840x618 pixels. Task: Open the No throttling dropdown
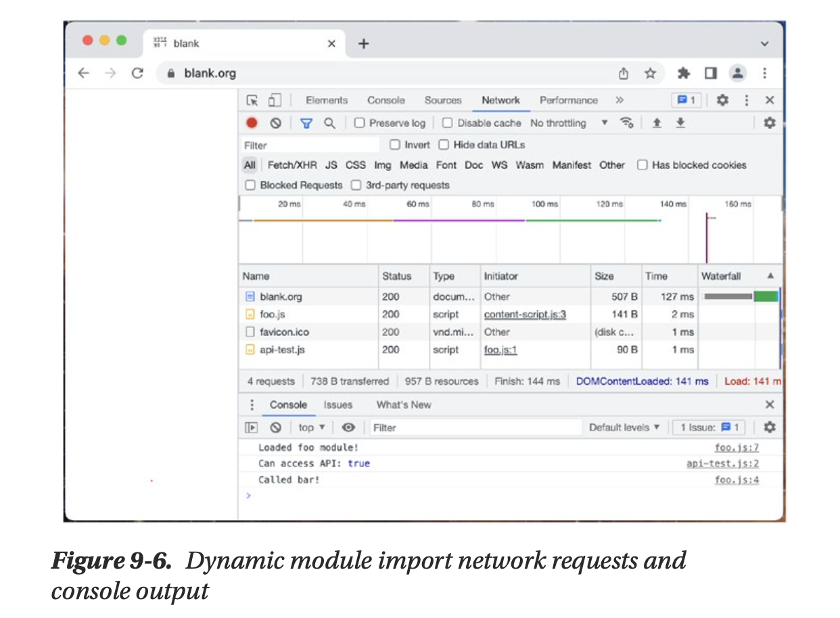tap(568, 123)
